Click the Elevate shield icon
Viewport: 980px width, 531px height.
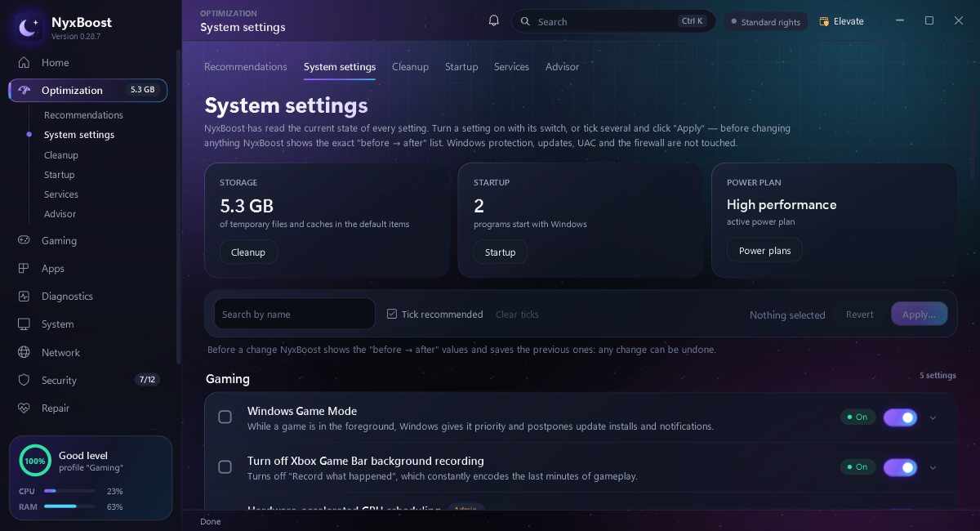(x=824, y=21)
